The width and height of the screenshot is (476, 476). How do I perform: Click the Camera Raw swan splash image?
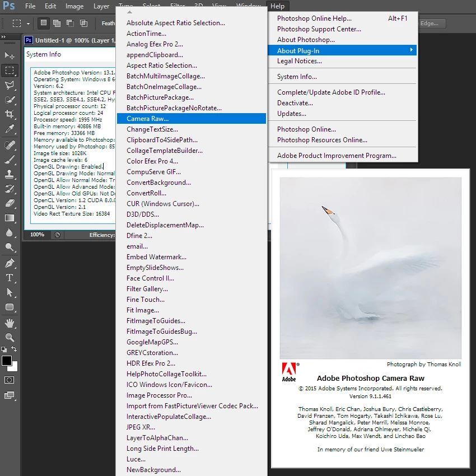coord(370,268)
